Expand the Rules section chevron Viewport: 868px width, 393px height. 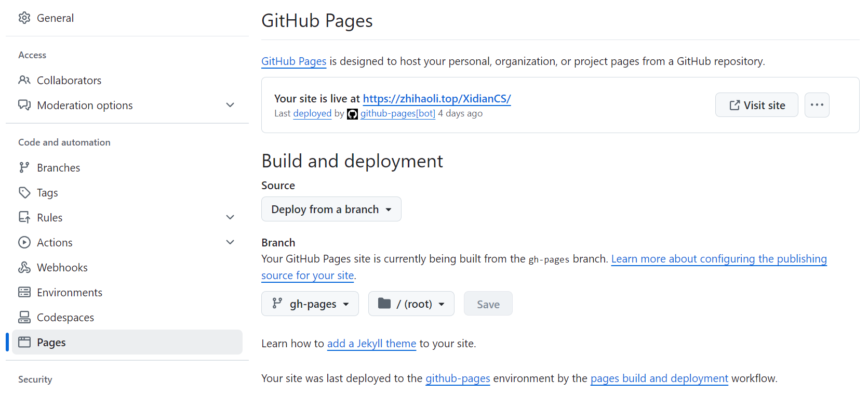pos(230,217)
